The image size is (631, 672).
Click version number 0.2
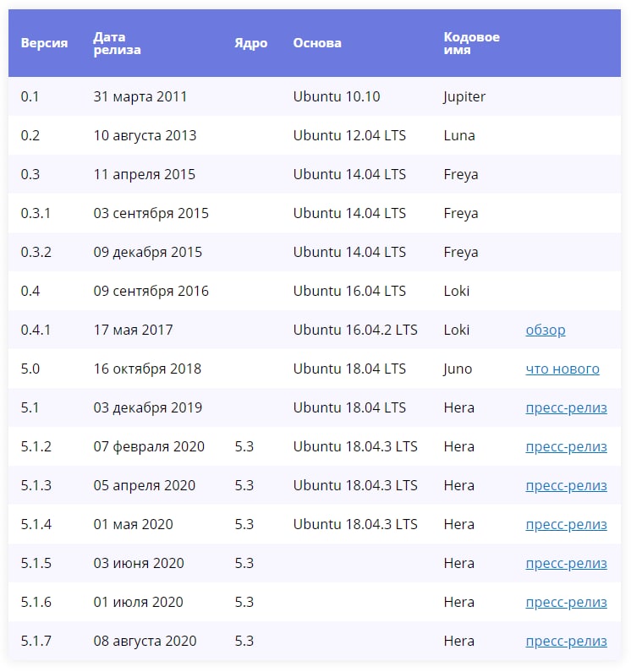point(30,135)
